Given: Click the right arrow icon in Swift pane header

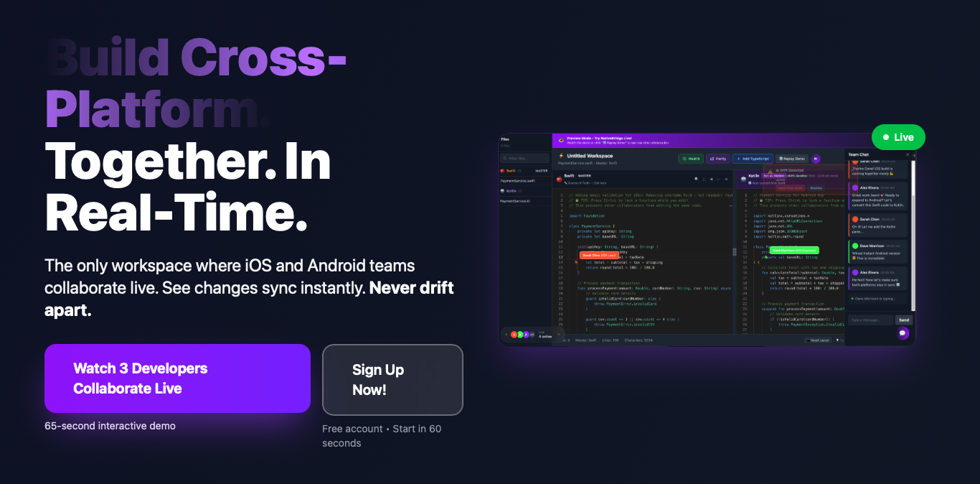Looking at the screenshot, I should tap(726, 180).
